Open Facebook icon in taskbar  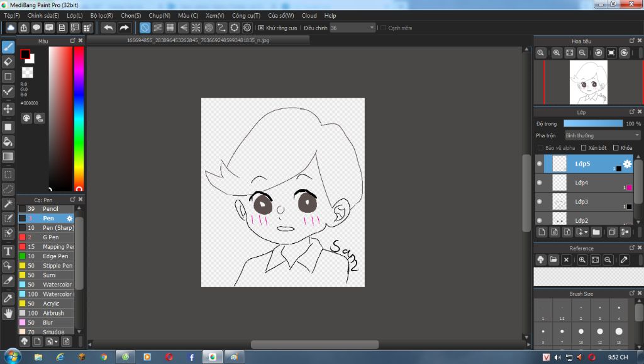point(191,357)
